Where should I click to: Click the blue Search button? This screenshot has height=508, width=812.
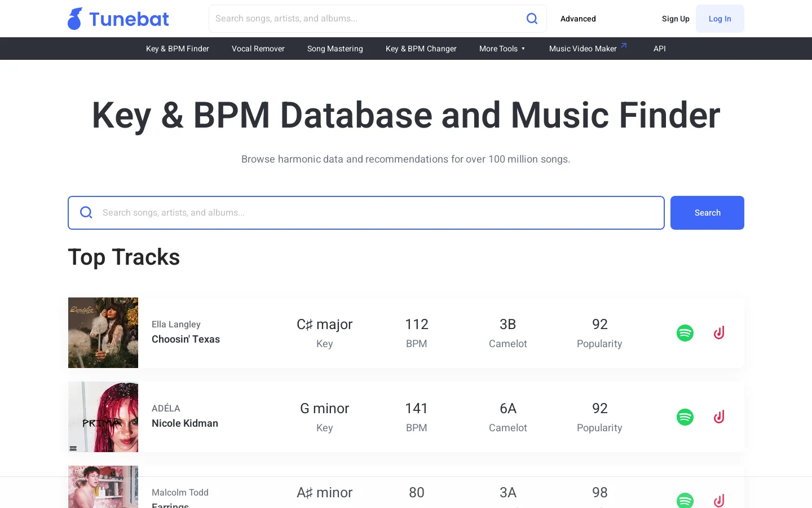point(707,213)
